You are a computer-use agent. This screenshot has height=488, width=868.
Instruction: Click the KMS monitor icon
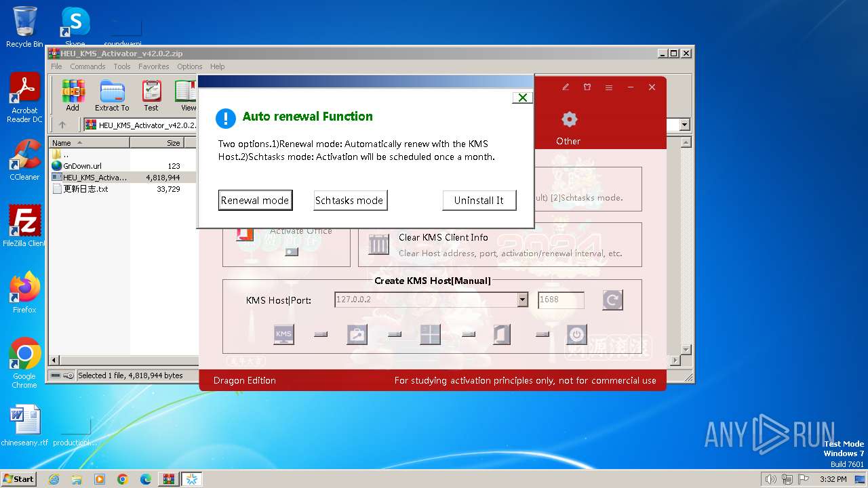tap(283, 334)
